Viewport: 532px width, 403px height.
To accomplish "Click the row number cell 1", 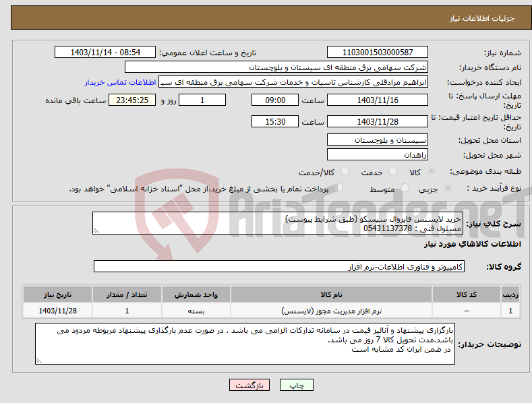I will coord(510,311).
